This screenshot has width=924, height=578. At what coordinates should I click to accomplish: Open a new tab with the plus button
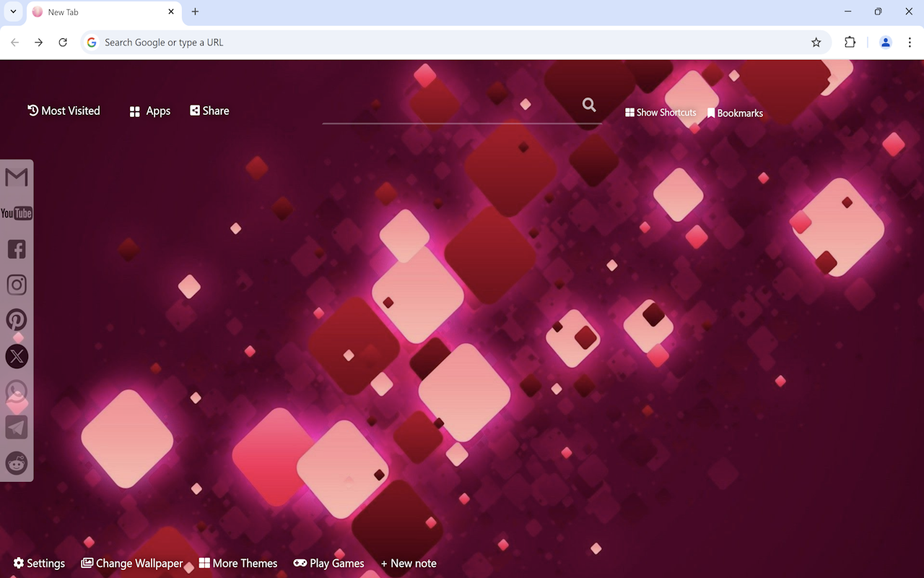(195, 12)
